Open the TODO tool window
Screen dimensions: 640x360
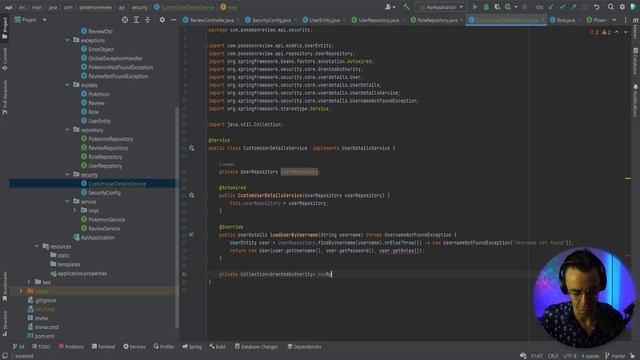[41, 347]
